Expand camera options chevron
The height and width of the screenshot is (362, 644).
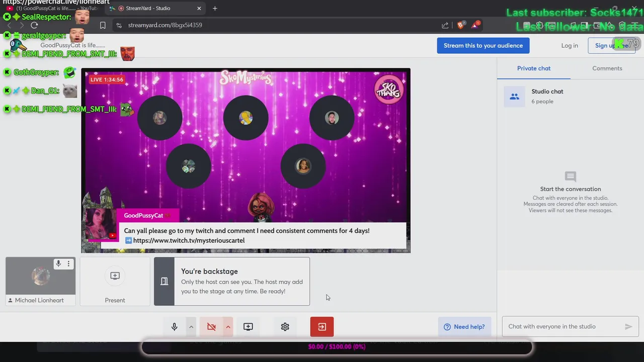228,327
